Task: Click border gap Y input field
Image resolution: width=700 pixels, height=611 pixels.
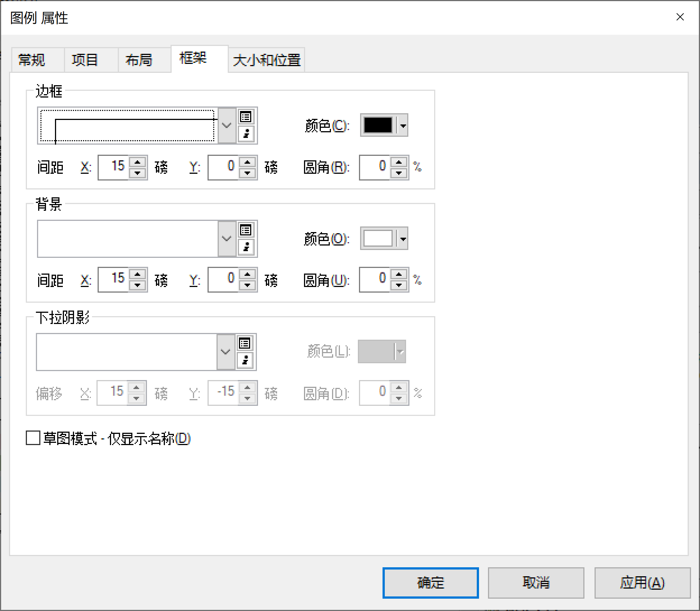Action: pyautogui.click(x=224, y=167)
